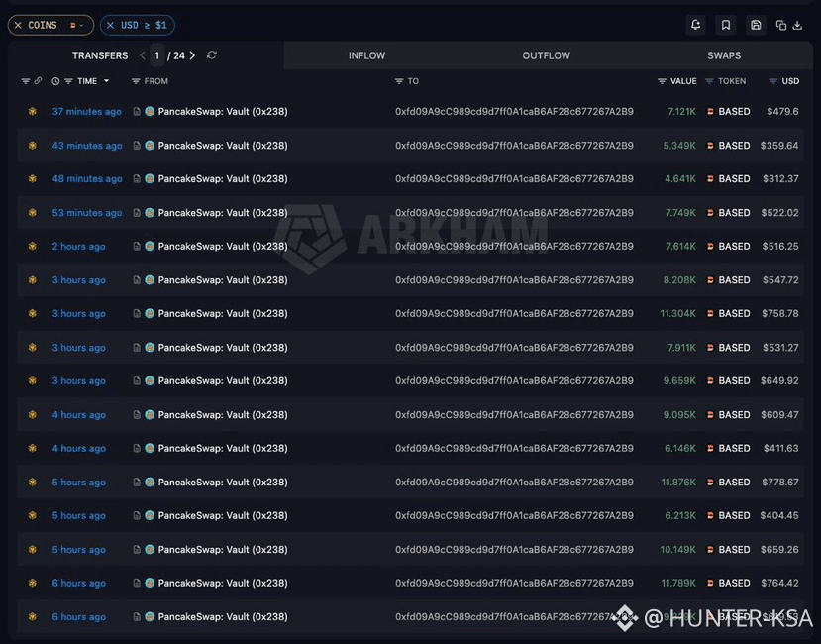Click the 11.876K value cell
The height and width of the screenshot is (644, 821).
678,483
